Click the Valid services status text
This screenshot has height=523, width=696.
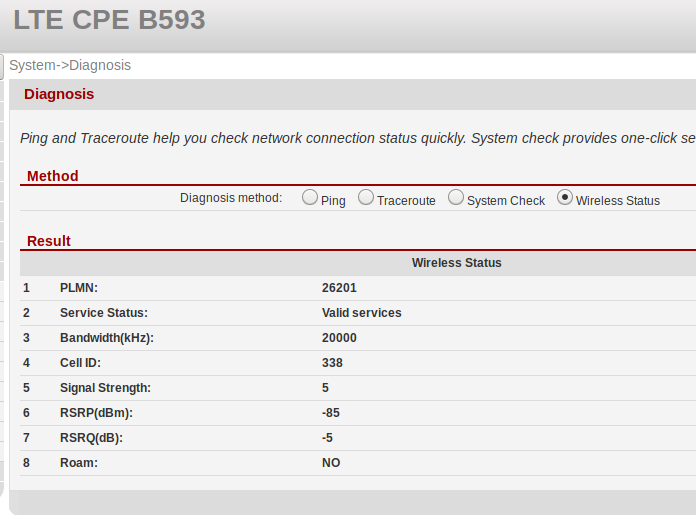click(361, 313)
